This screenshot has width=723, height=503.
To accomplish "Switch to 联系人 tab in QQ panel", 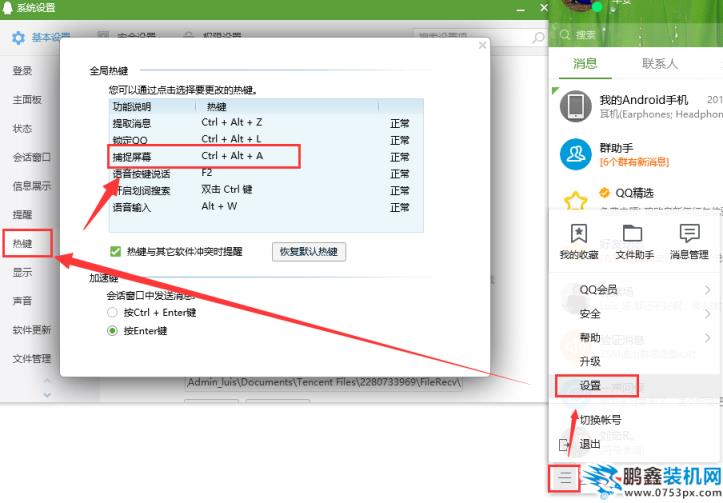I will point(660,63).
